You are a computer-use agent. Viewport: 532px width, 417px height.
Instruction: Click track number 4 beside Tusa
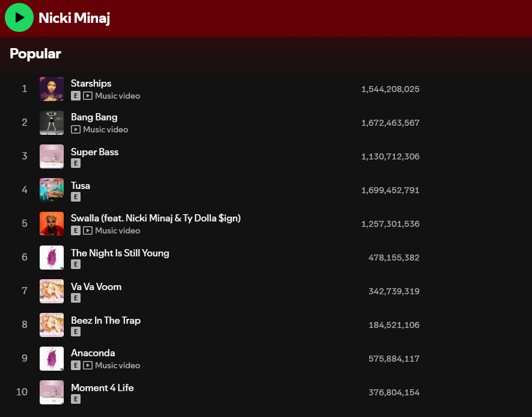[x=25, y=190]
